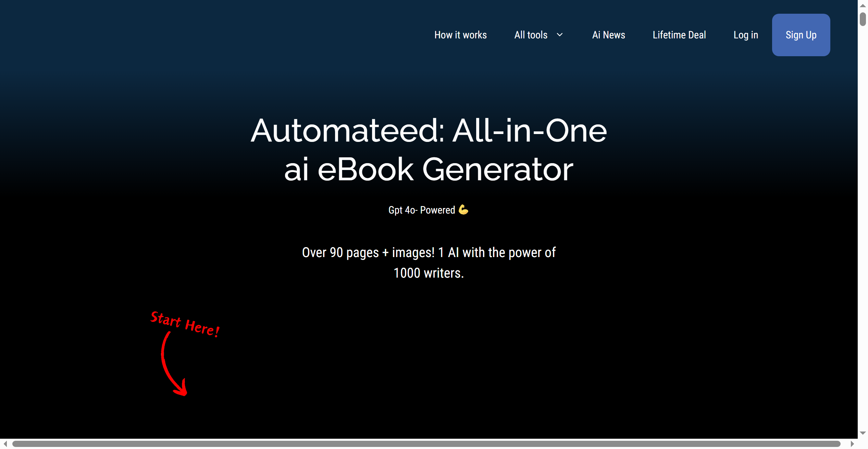Click the horizontal scrollbar right arrow
868x449 pixels.
tap(852, 444)
